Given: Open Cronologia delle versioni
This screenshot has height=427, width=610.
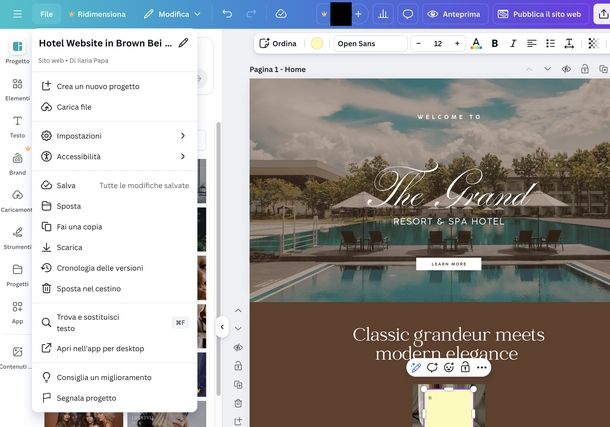Looking at the screenshot, I should [x=114, y=268].
